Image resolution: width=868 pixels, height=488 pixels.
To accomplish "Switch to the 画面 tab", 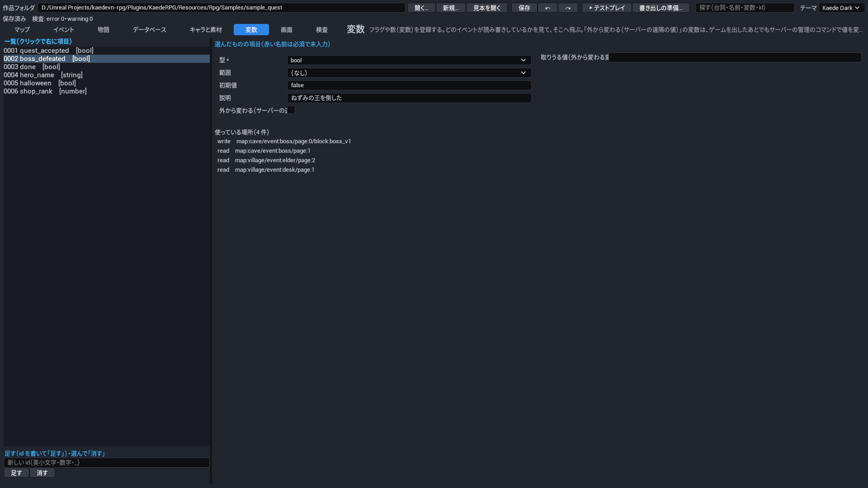I will (x=287, y=29).
